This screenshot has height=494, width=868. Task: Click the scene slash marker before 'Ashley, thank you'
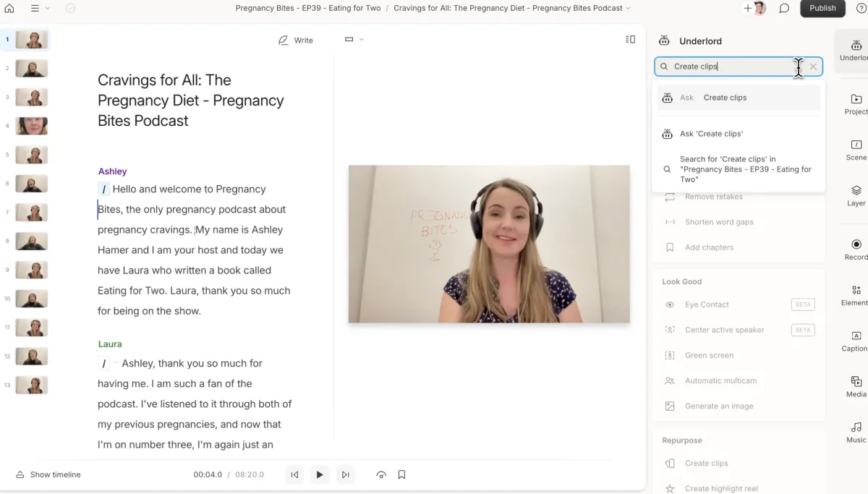click(x=104, y=364)
